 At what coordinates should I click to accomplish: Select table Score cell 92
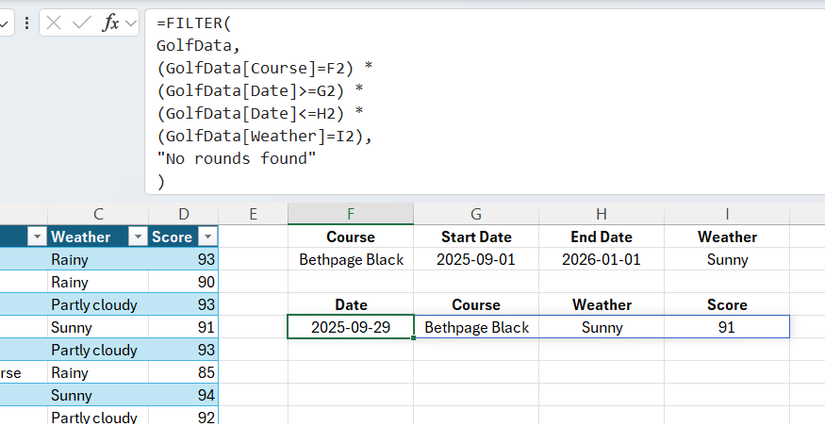(184, 417)
